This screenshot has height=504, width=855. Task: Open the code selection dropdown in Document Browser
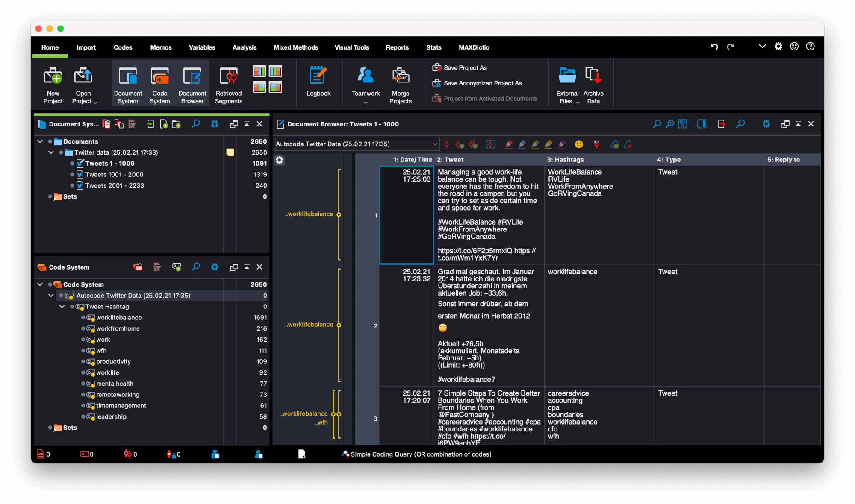coord(357,144)
